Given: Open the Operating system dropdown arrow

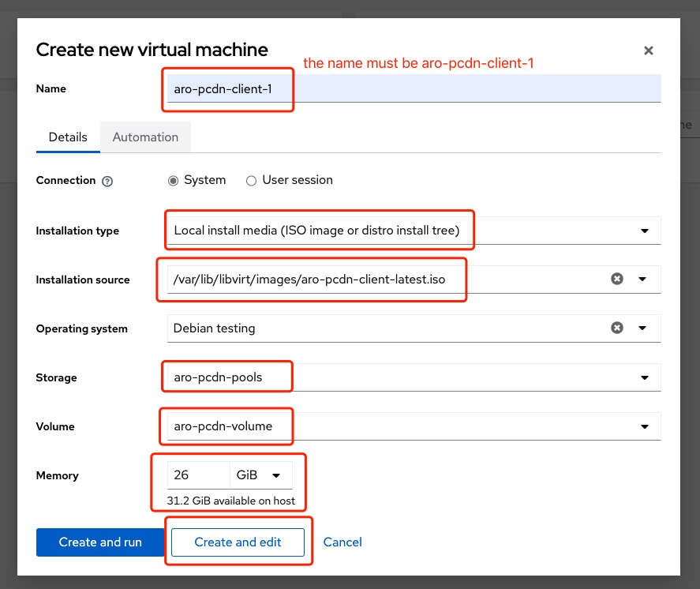Looking at the screenshot, I should point(642,328).
